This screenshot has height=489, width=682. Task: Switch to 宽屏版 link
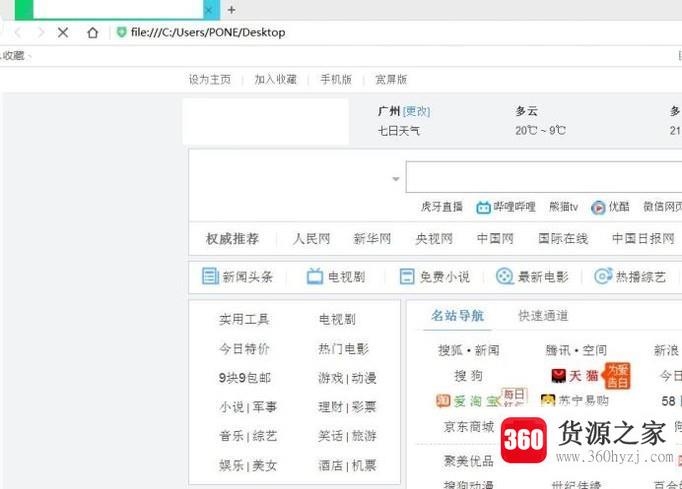pyautogui.click(x=391, y=80)
